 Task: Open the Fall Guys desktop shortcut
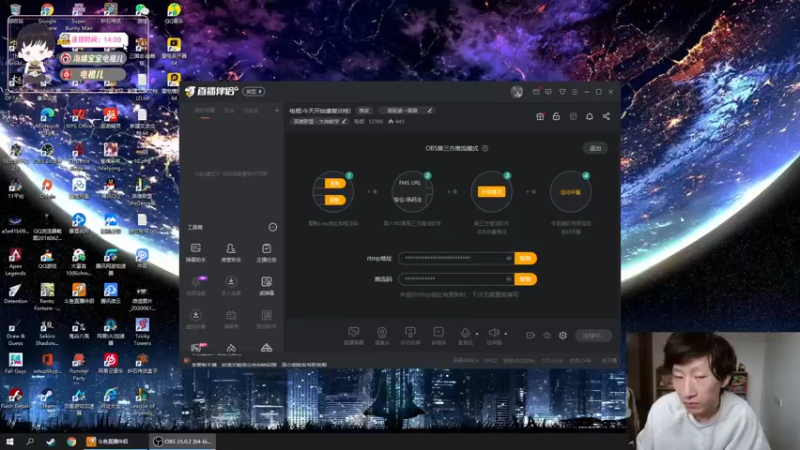[x=15, y=364]
